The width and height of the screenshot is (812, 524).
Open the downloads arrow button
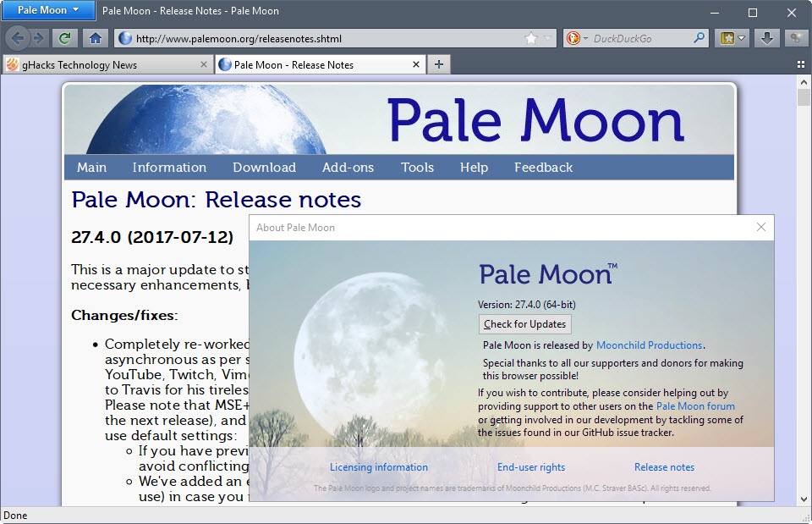(766, 38)
